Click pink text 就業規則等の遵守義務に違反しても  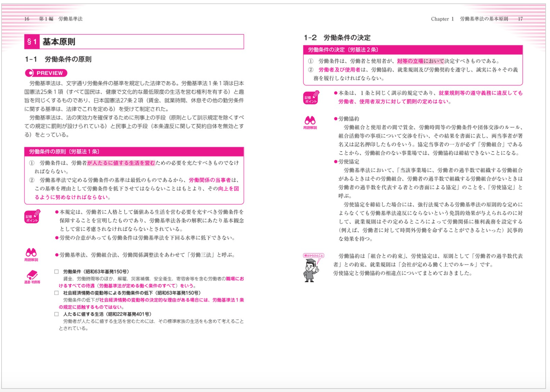481,93
